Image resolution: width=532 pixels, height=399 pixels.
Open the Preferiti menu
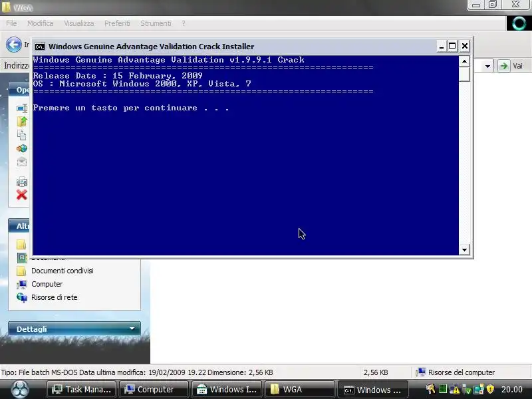117,23
